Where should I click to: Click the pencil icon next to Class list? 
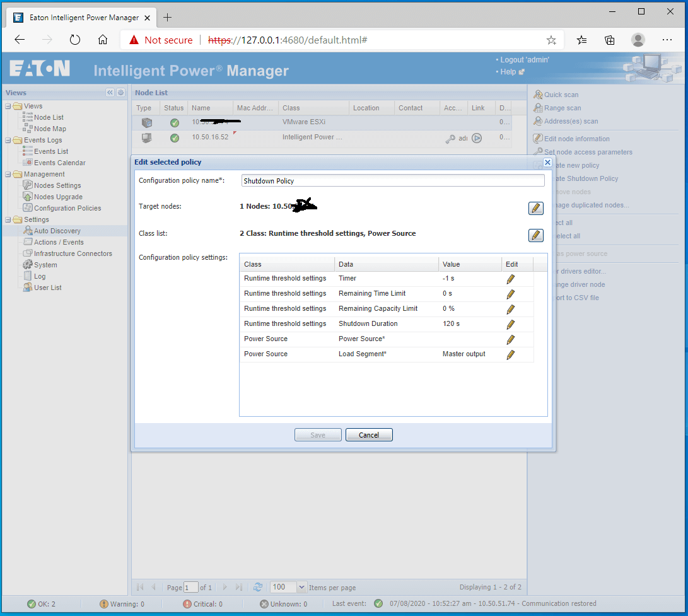[x=535, y=235]
